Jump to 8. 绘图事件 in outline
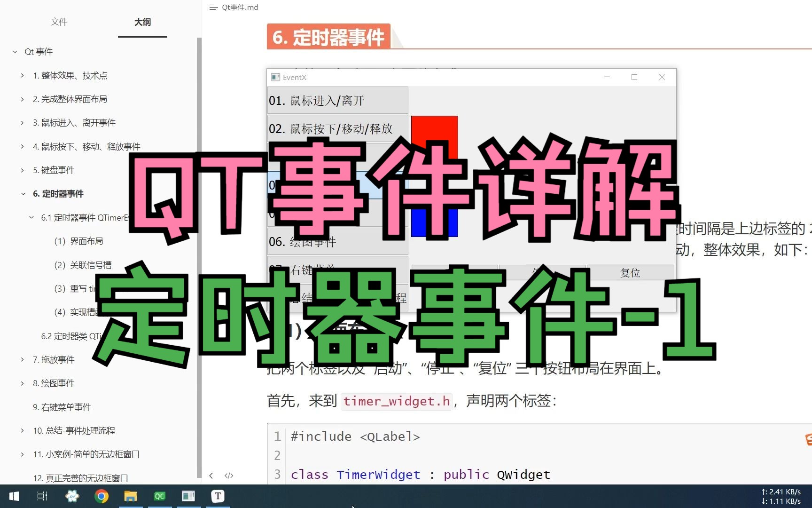 pos(54,383)
